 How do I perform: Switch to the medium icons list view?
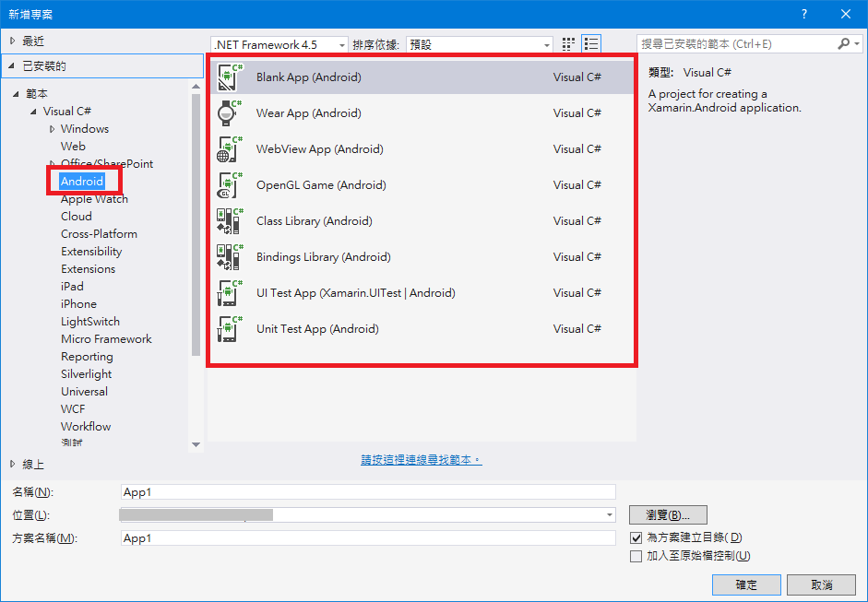coord(591,44)
